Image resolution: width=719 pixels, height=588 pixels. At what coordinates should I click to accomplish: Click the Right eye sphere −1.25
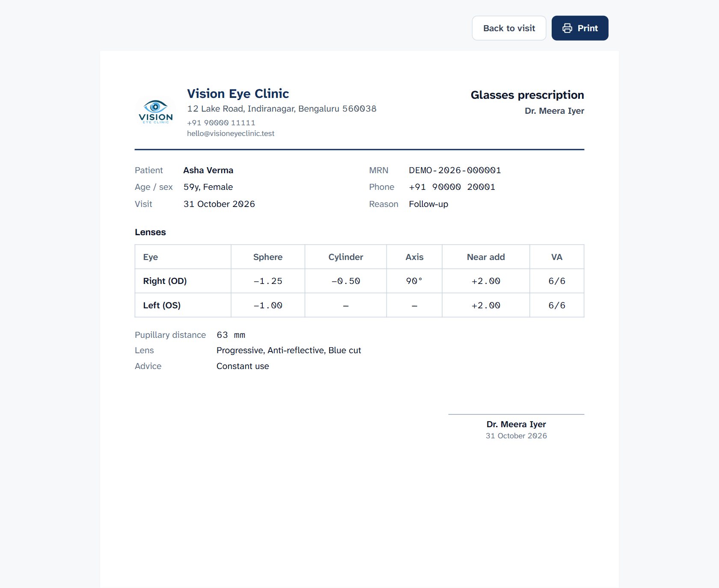click(268, 281)
